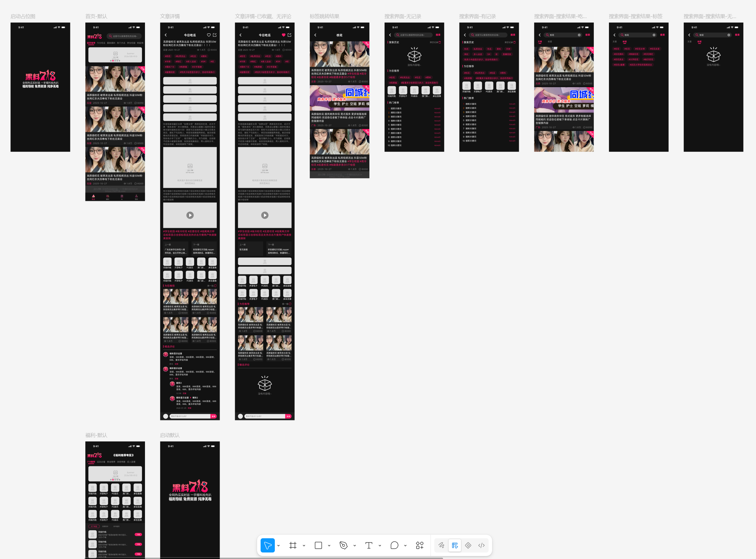756x559 pixels.
Task: Select the Pen tool
Action: (343, 545)
